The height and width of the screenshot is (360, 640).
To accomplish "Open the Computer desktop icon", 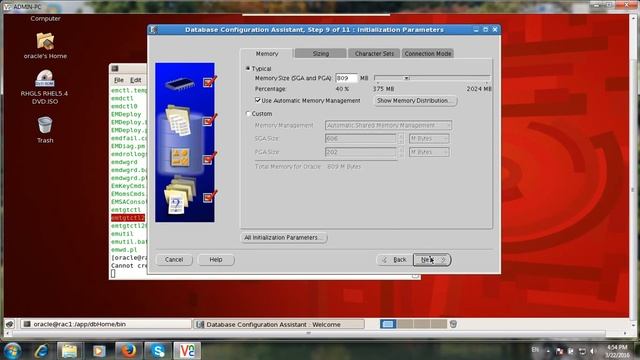I will coord(45,18).
